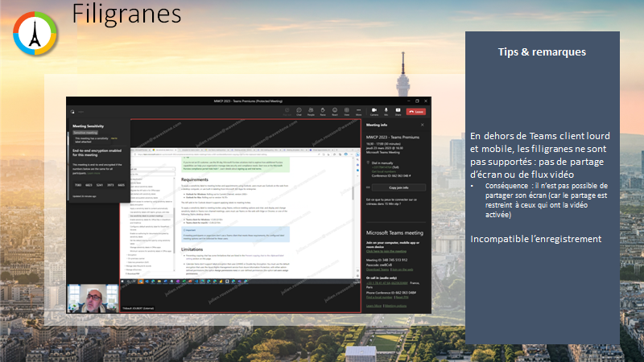The height and width of the screenshot is (362, 644).
Task: Open the React emoji menu
Action: click(x=335, y=112)
